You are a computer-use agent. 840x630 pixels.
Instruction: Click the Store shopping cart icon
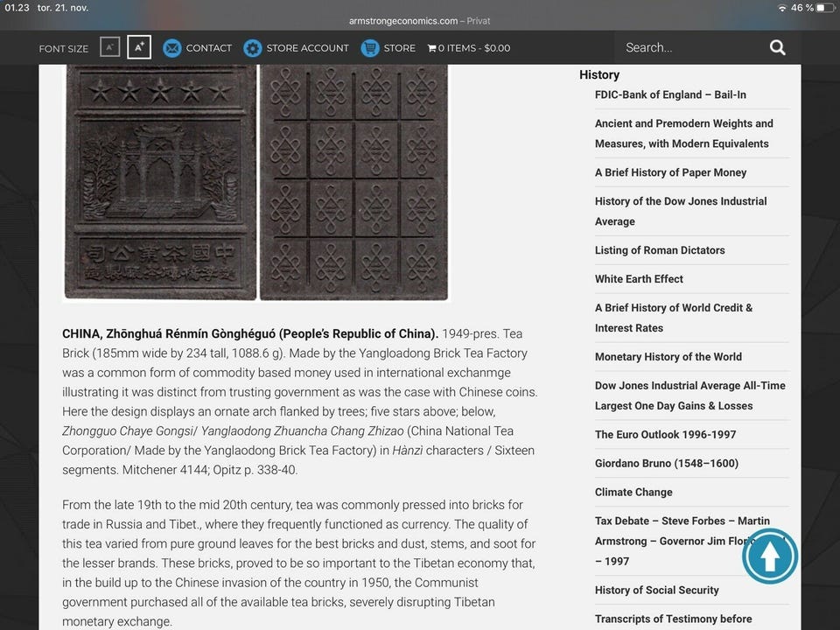370,48
